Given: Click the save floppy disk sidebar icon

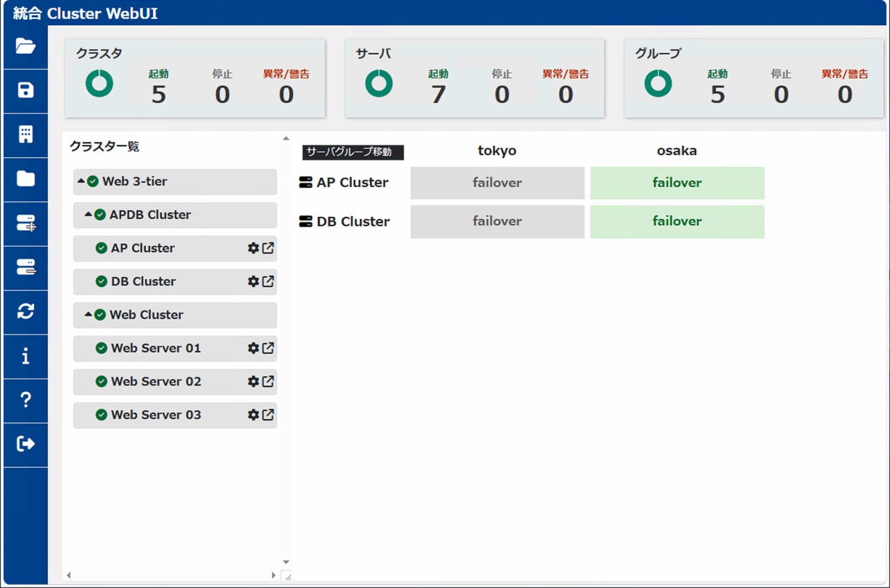Looking at the screenshot, I should (x=26, y=90).
